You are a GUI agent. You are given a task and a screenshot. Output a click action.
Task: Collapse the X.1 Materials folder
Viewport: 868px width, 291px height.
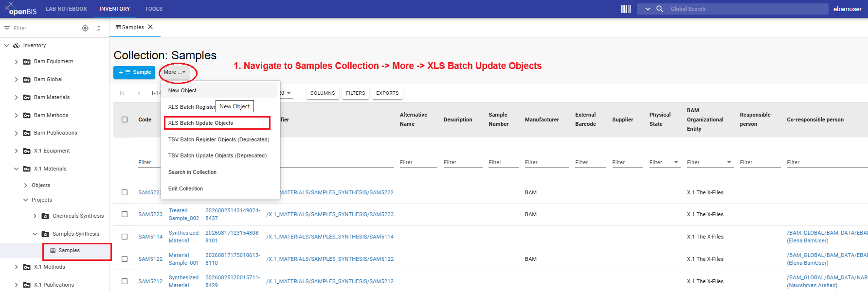(x=16, y=169)
